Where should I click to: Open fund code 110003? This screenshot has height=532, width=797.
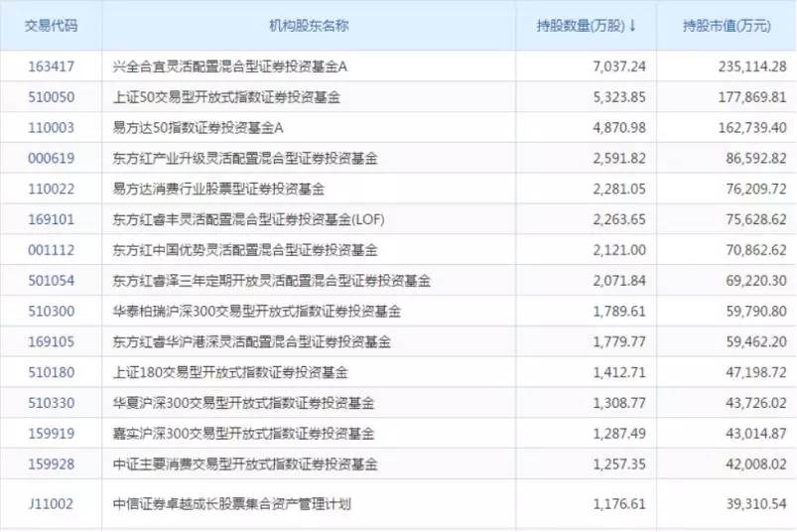coord(51,127)
